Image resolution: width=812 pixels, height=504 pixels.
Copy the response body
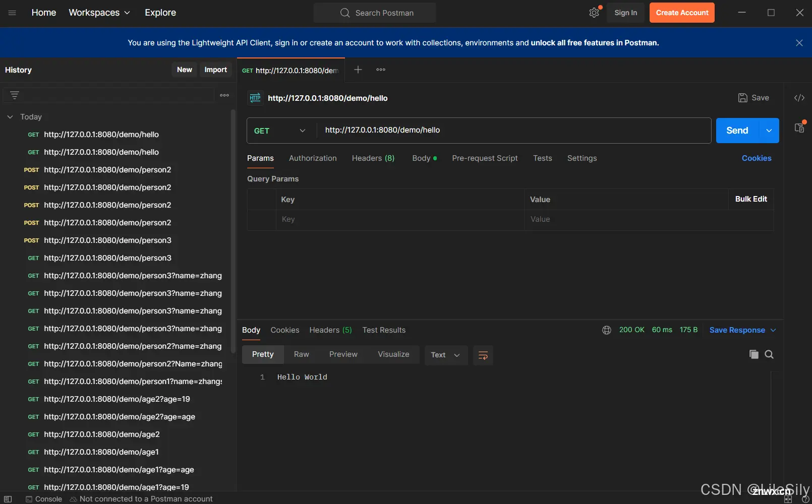753,354
